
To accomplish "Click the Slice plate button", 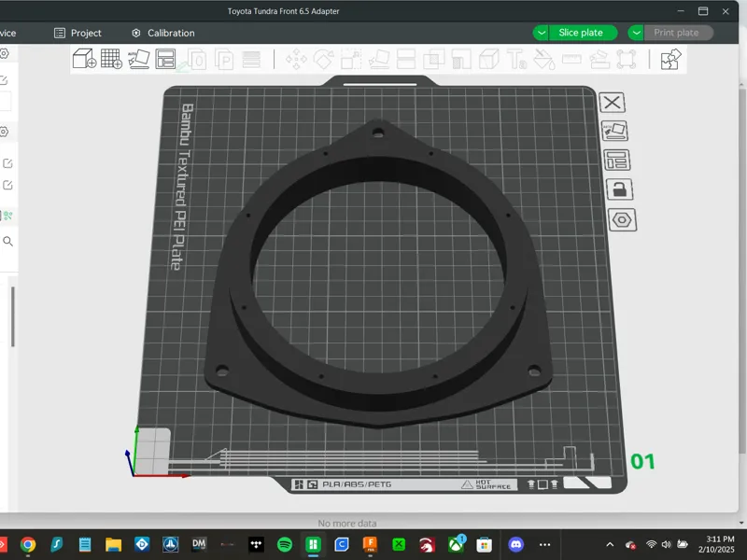I will pos(583,33).
